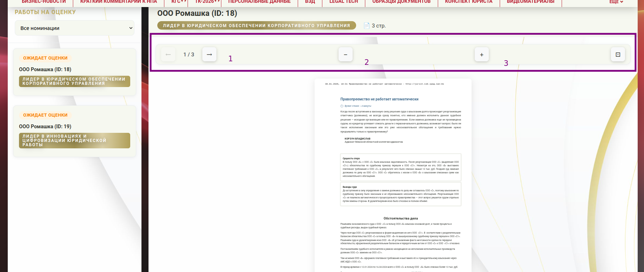Click the innovation and digitalization nomination badge
The image size is (644, 272).
[74, 141]
